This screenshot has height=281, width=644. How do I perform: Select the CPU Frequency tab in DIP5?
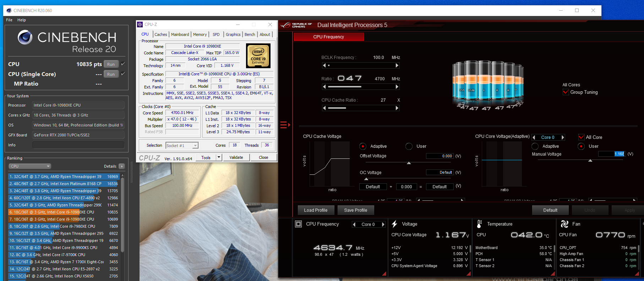(x=329, y=37)
